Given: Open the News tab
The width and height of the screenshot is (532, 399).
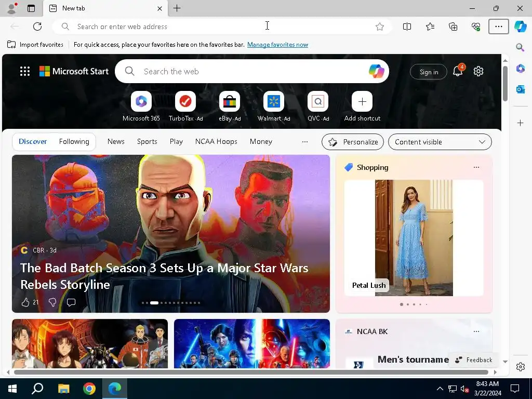Looking at the screenshot, I should [x=116, y=141].
